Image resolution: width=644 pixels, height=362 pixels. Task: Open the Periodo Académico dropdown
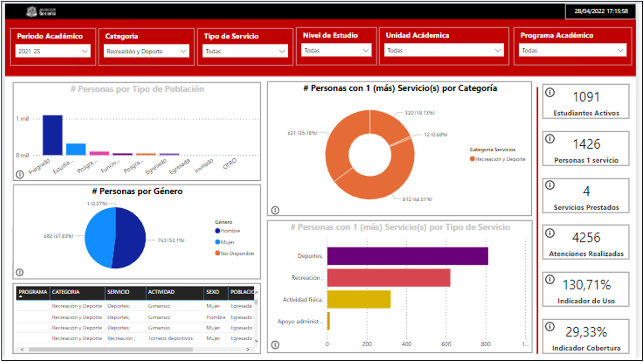pos(53,52)
